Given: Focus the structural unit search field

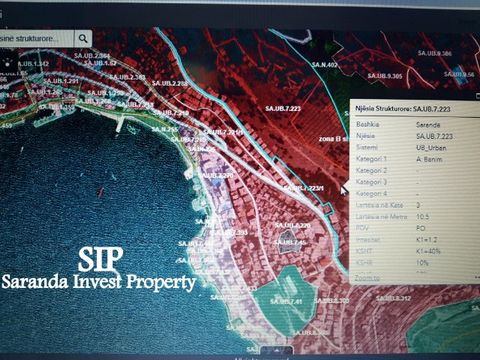Looking at the screenshot, I should coord(37,39).
